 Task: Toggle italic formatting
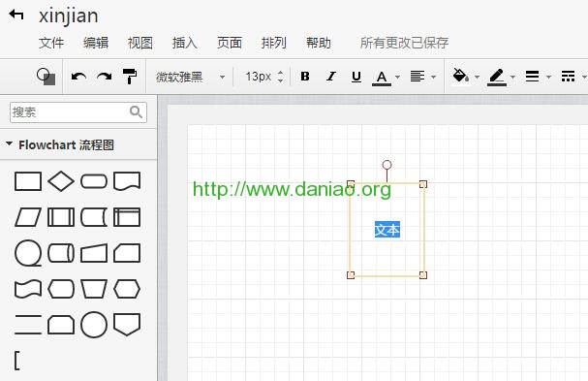click(330, 77)
